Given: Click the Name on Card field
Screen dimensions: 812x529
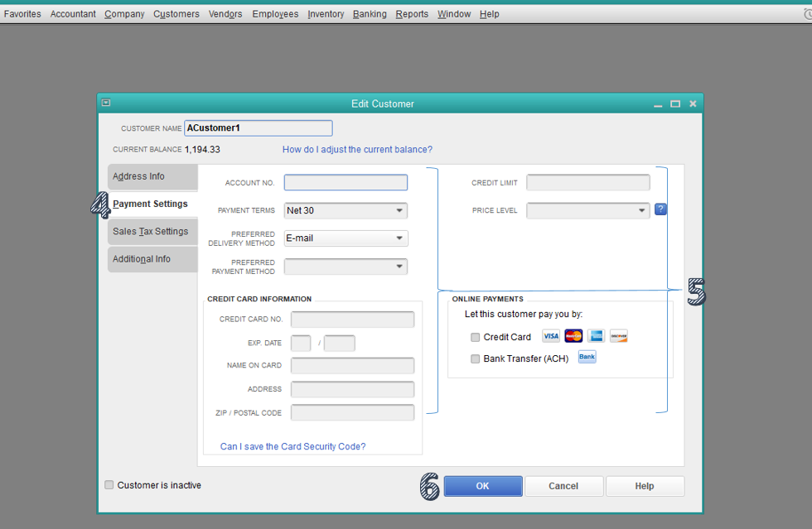Looking at the screenshot, I should (x=353, y=365).
